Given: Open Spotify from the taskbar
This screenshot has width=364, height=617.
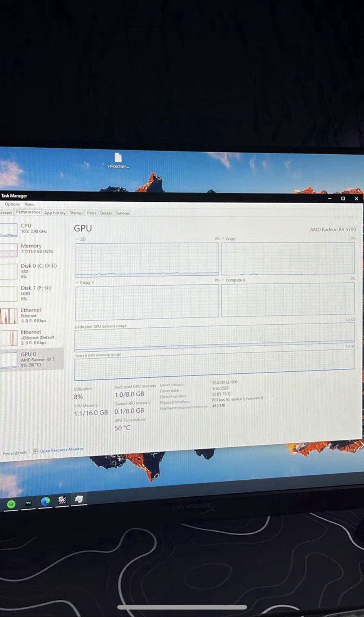Looking at the screenshot, I should [11, 504].
